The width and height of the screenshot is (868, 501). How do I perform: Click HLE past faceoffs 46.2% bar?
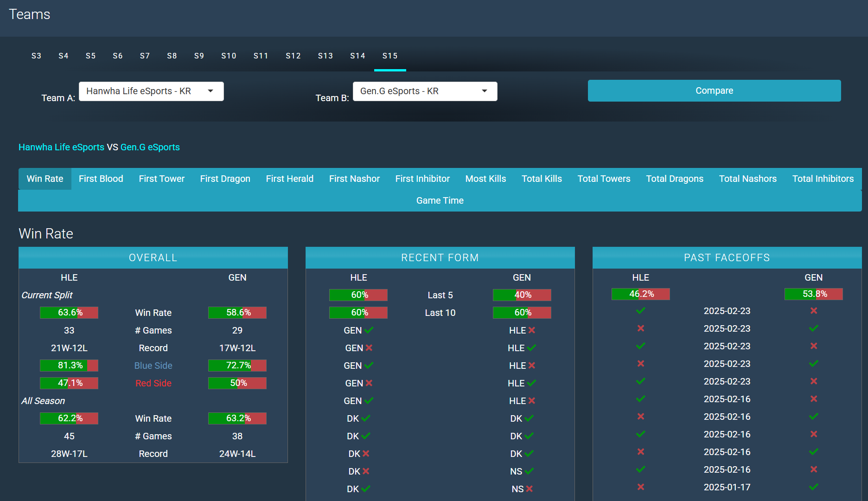click(641, 294)
